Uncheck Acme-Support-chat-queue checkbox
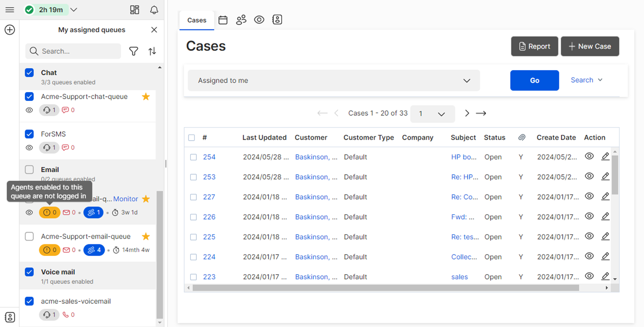 [x=29, y=97]
